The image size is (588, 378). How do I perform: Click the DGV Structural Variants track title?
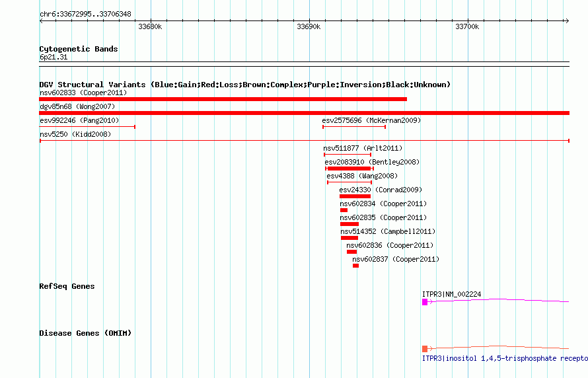245,85
